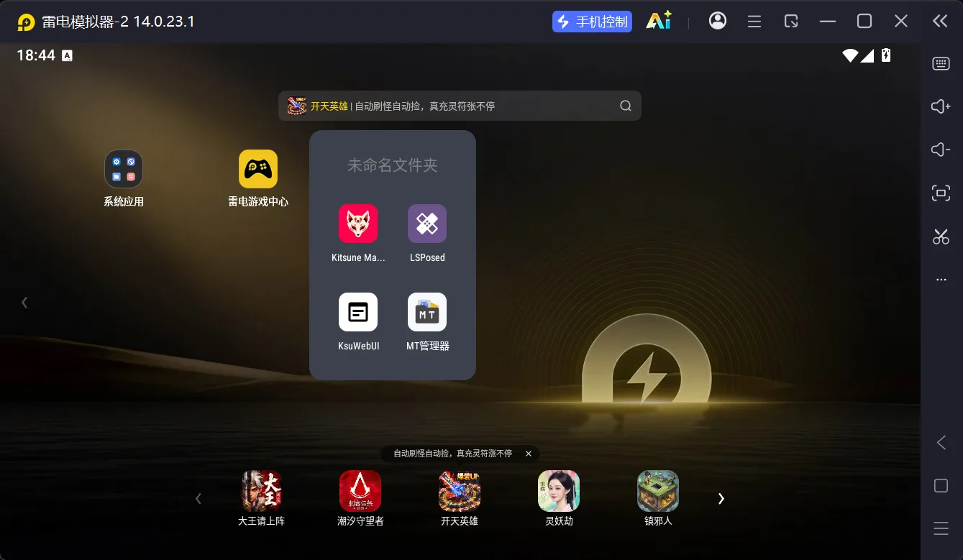Take a screenshot with scissors tool
Screen dimensions: 963x560
941,236
